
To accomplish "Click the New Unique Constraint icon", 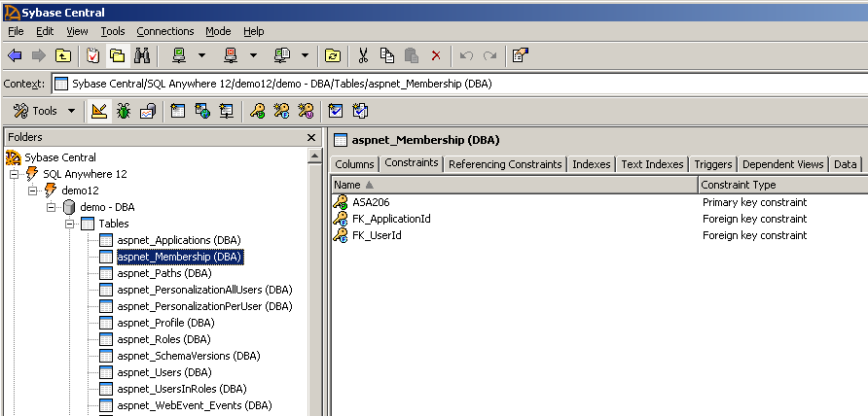I will 306,111.
